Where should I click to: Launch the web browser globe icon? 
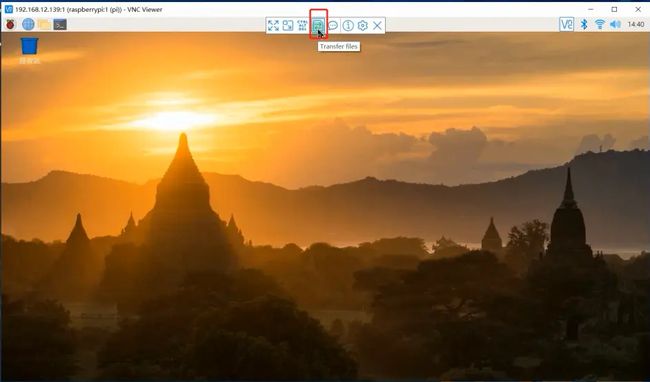tap(28, 24)
